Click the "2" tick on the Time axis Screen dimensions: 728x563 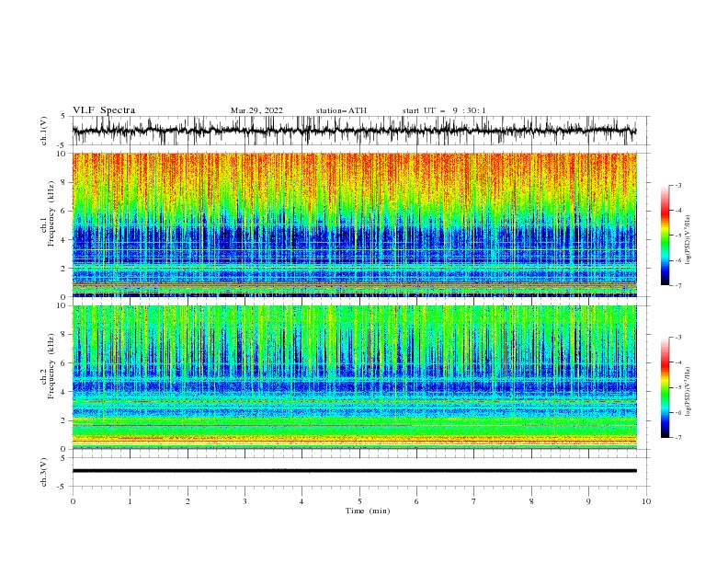pos(188,501)
